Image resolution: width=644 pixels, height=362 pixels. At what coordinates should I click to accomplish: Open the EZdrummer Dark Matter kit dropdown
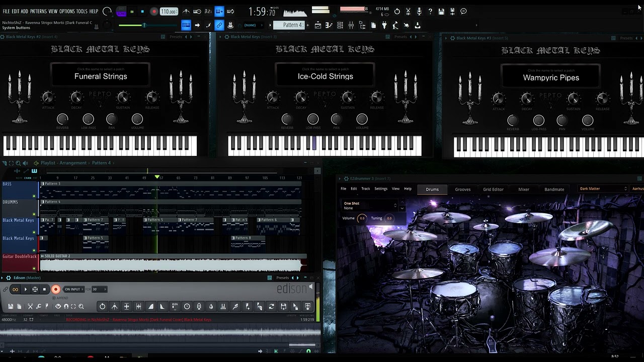click(x=603, y=189)
